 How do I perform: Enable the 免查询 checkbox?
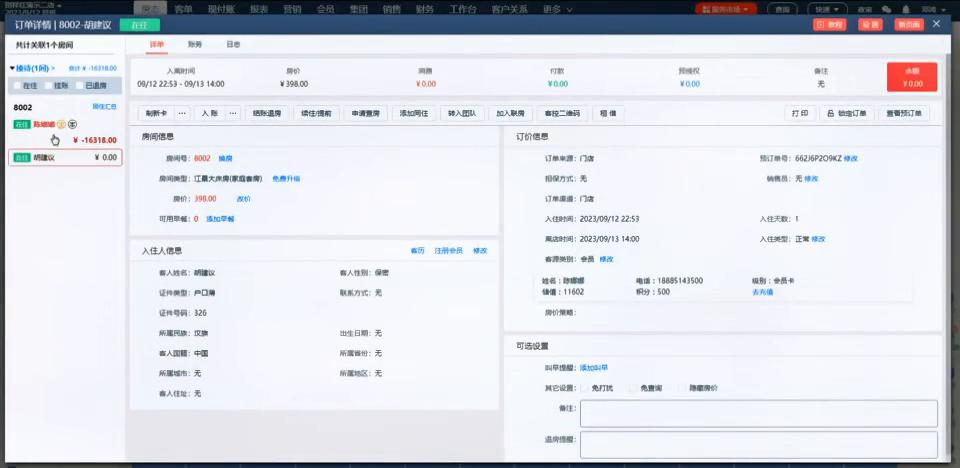pyautogui.click(x=633, y=388)
